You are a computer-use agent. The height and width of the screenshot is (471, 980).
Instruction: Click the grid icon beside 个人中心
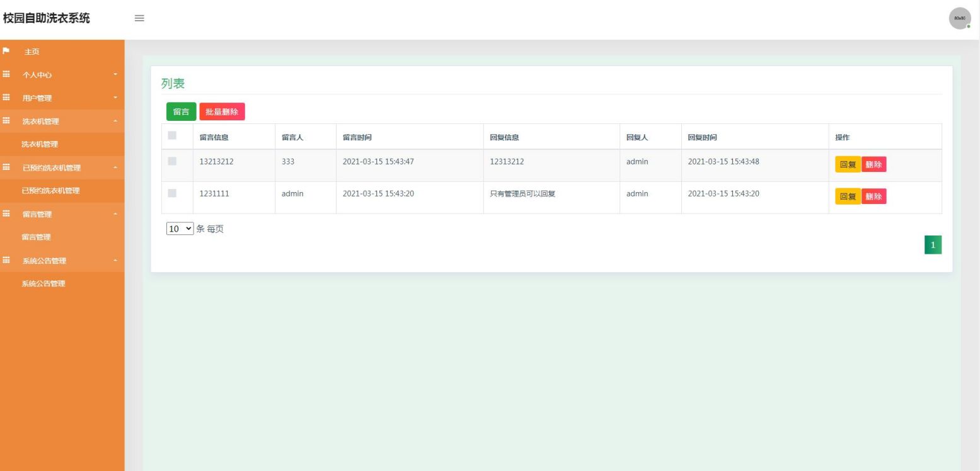(6, 74)
